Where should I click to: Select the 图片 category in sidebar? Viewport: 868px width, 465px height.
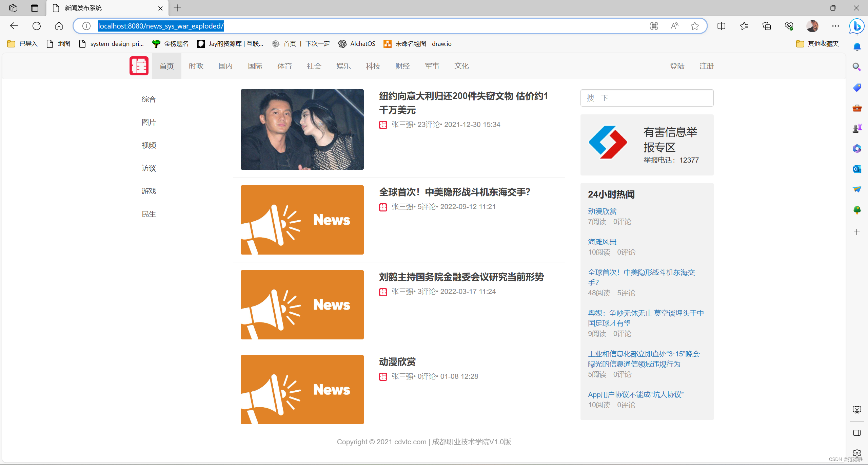(x=149, y=122)
